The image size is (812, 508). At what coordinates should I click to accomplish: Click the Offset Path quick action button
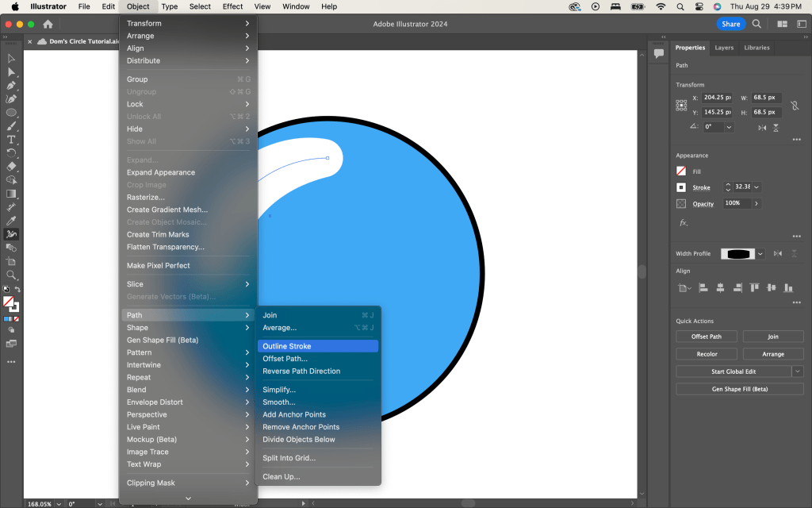click(x=707, y=337)
